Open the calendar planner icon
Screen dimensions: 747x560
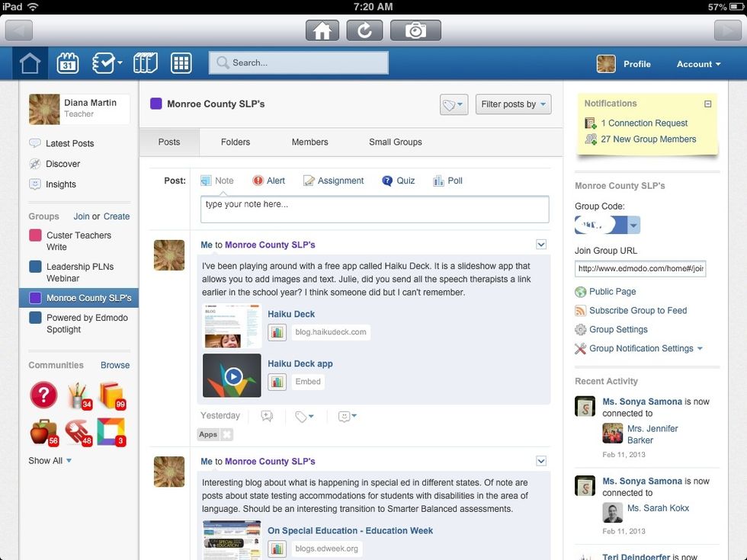point(68,63)
